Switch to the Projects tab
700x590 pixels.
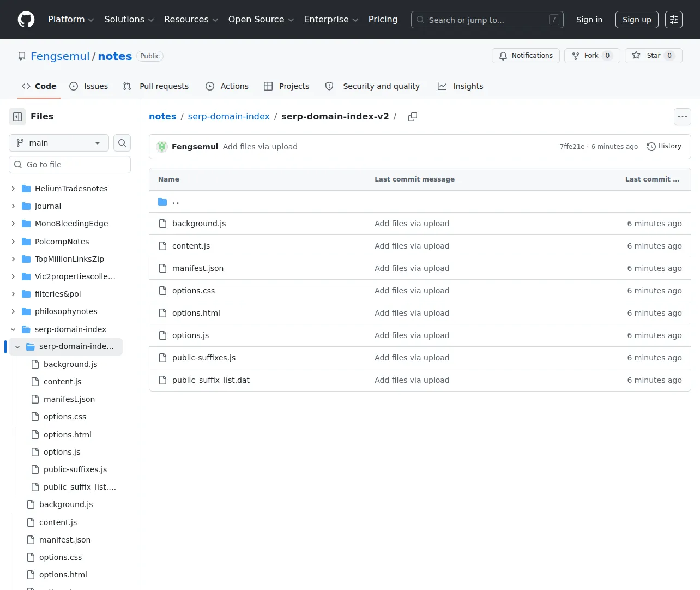286,86
